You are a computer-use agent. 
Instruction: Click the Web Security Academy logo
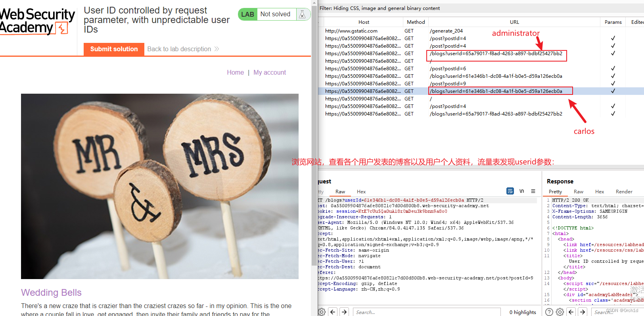click(37, 21)
